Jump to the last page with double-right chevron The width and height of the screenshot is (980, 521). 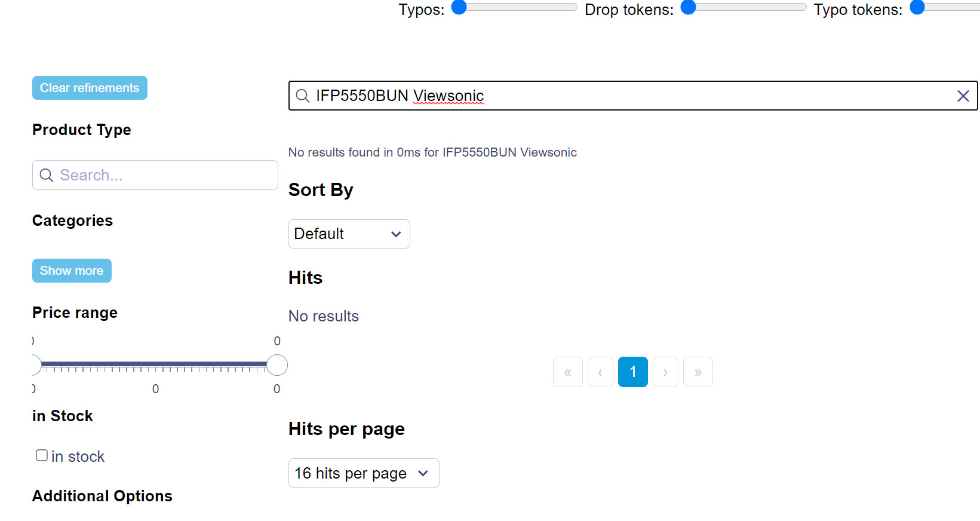coord(698,372)
